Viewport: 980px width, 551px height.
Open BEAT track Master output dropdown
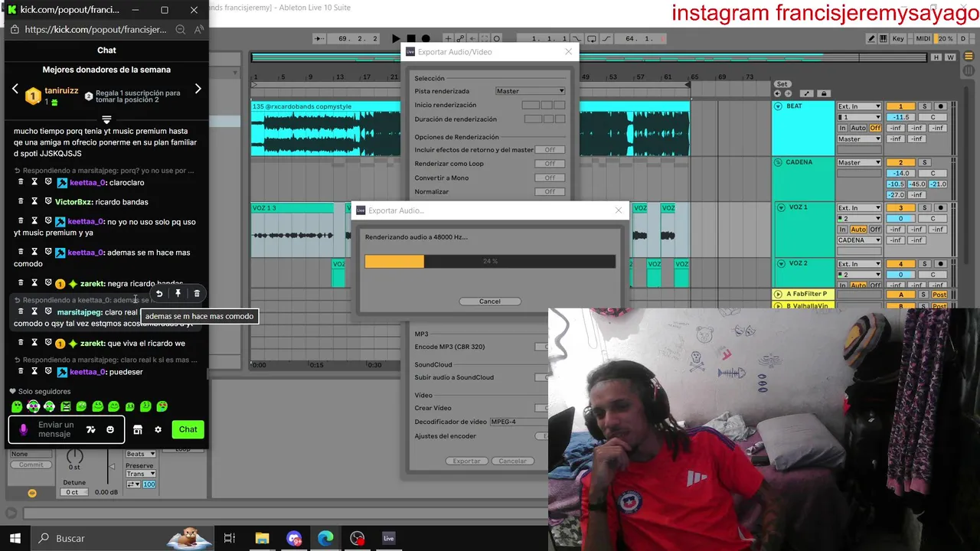(x=859, y=139)
